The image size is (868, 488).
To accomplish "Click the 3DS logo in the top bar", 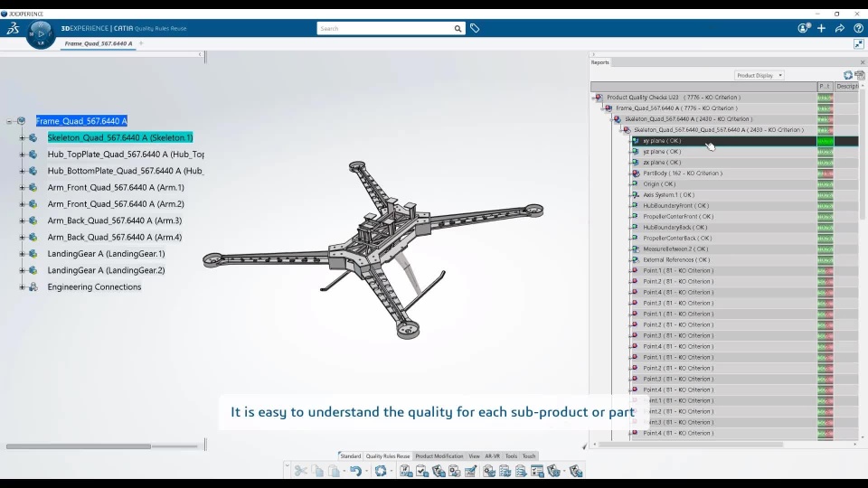I will coord(13,28).
